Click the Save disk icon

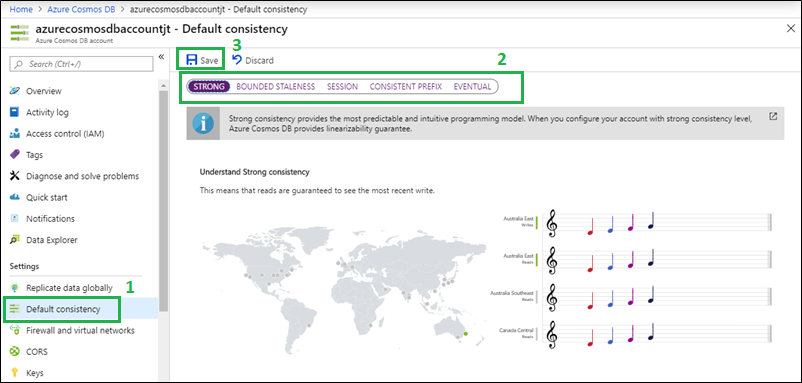192,60
